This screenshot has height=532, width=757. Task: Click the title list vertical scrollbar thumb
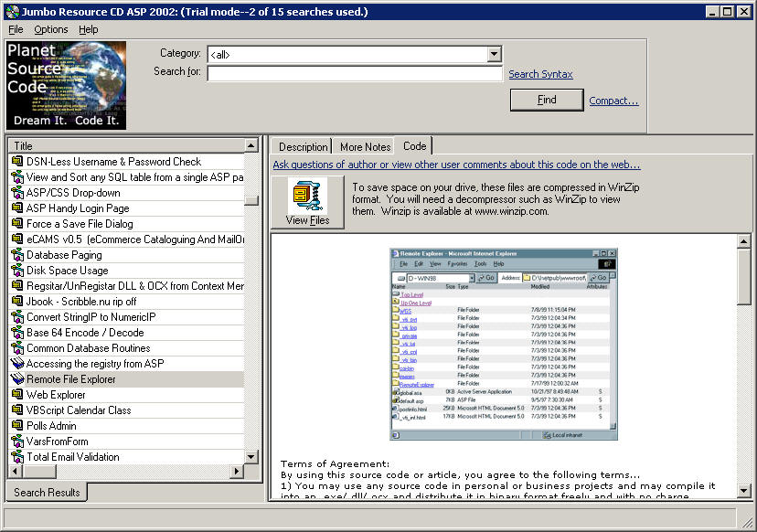251,200
